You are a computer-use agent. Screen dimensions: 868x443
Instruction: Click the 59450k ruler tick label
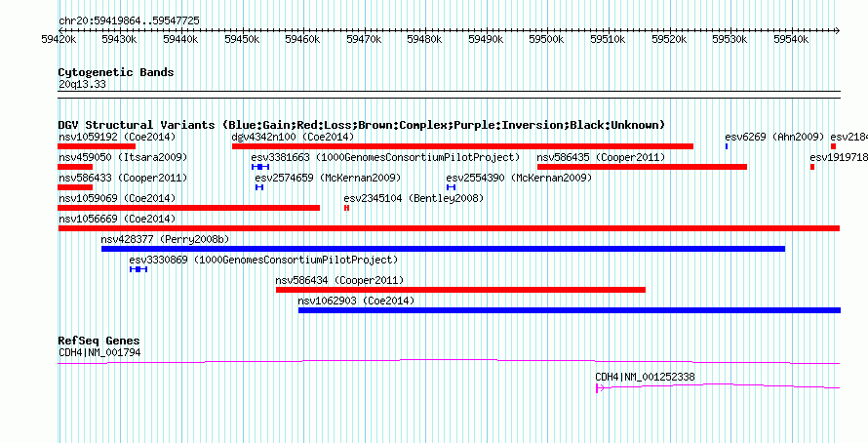point(242,39)
